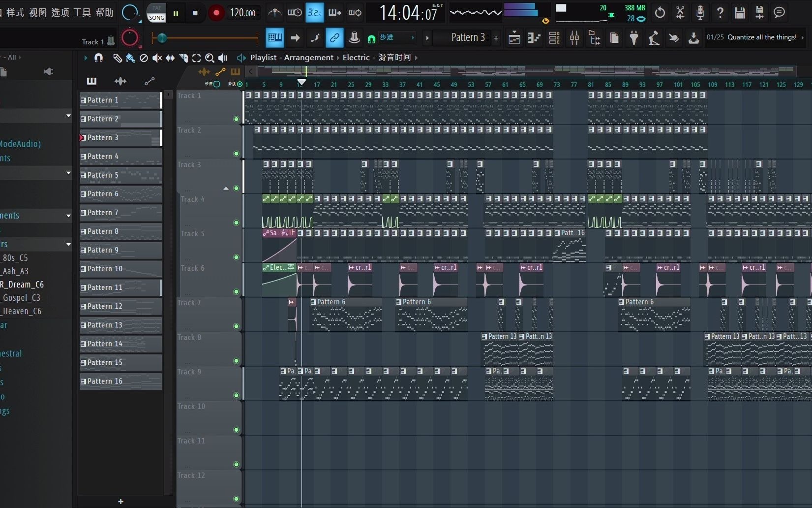Open help question mark icon

pyautogui.click(x=720, y=13)
